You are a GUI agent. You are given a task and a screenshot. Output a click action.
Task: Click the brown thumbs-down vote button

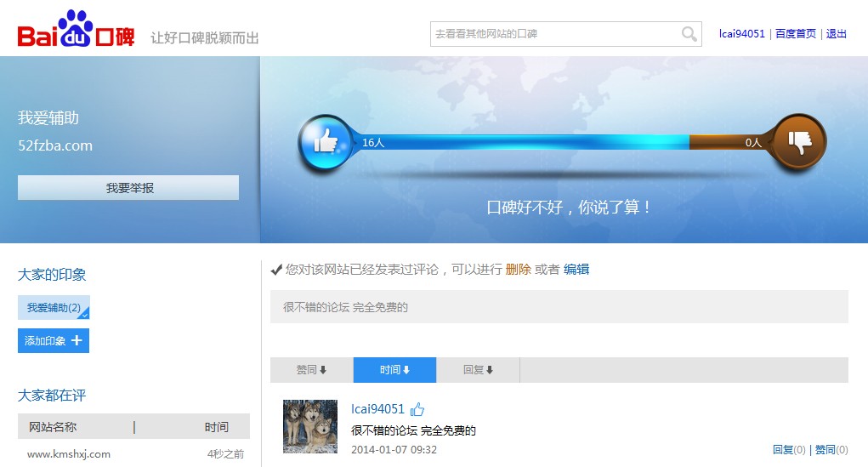(798, 142)
